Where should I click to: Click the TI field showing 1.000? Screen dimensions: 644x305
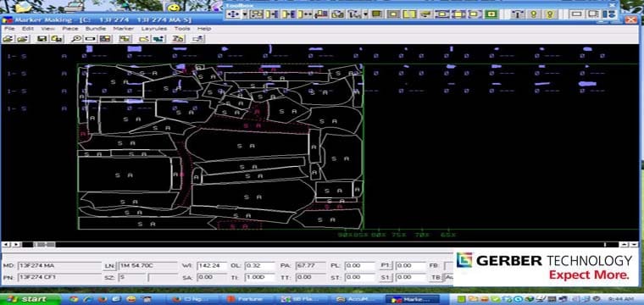pos(259,277)
